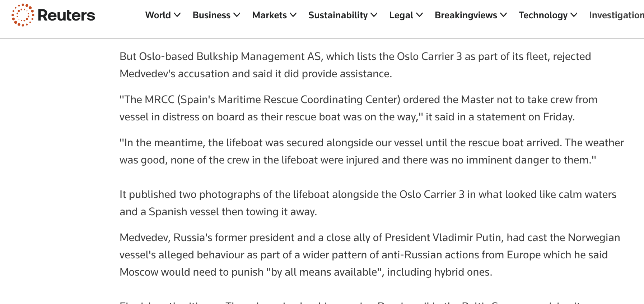
Task: Click the Reuters dotted circle logo icon
Action: point(23,15)
